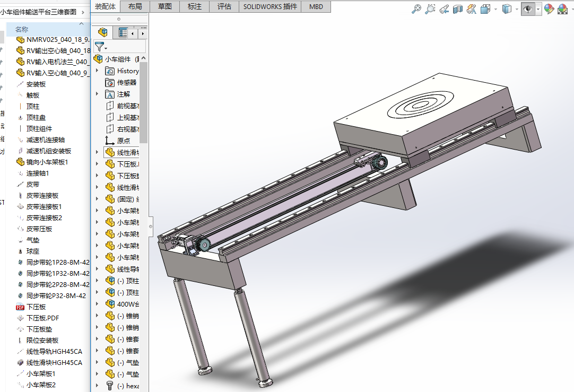The width and height of the screenshot is (574, 392).
Task: Click the Zoom to Fit magnifier icon
Action: pos(417,9)
